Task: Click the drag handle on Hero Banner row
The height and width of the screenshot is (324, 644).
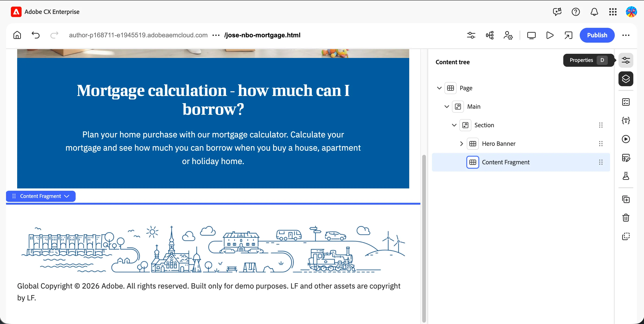Action: click(600, 144)
